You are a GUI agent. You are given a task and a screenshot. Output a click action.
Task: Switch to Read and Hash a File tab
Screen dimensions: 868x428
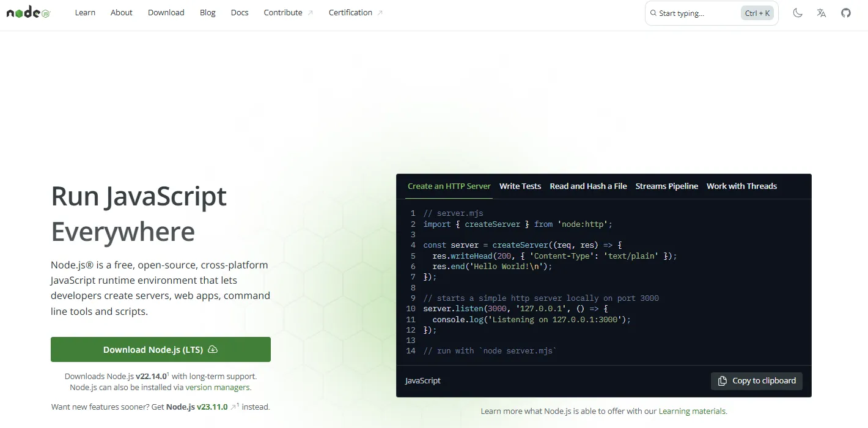pyautogui.click(x=589, y=186)
